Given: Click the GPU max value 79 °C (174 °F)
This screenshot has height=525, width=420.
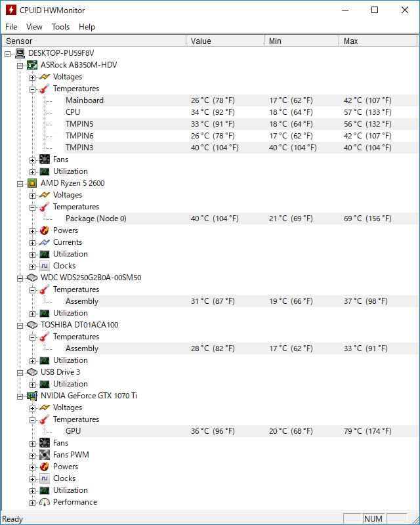Looking at the screenshot, I should (x=367, y=431).
